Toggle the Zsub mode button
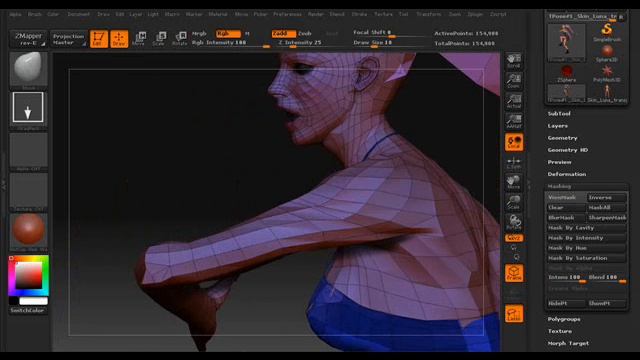This screenshot has height=360, width=640. [x=305, y=33]
